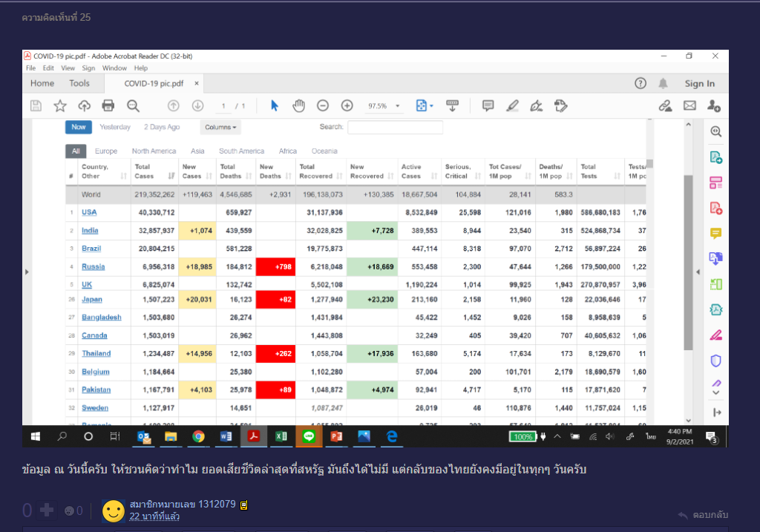This screenshot has width=760, height=532.
Task: Expand more sidebar tools chevron
Action: coord(716,393)
